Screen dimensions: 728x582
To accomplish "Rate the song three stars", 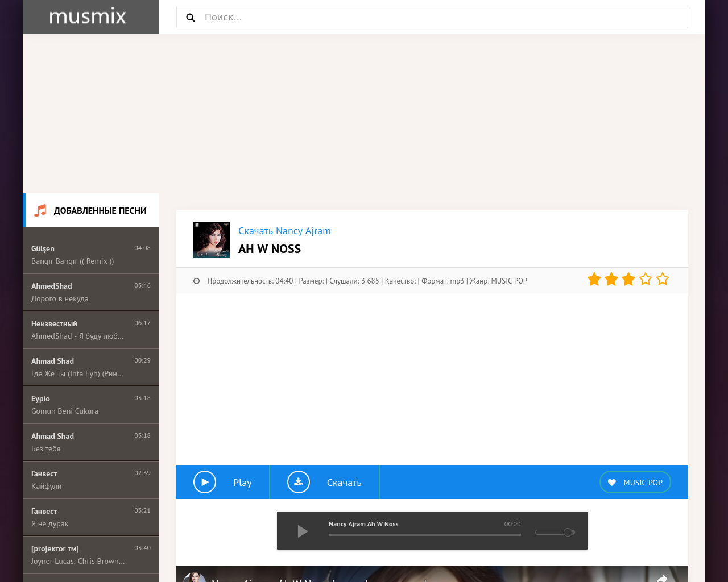I will pos(628,279).
